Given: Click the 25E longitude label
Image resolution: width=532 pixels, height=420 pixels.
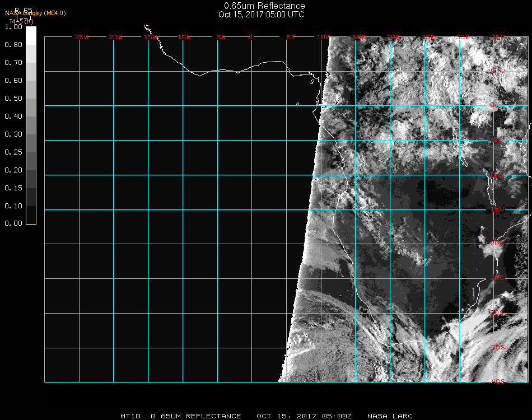Looking at the screenshot, I should (428, 37).
